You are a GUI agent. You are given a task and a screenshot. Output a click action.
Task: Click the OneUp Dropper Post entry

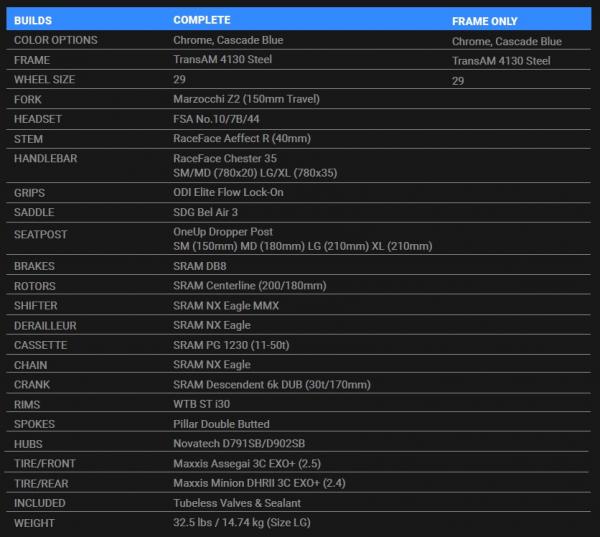[x=225, y=232]
